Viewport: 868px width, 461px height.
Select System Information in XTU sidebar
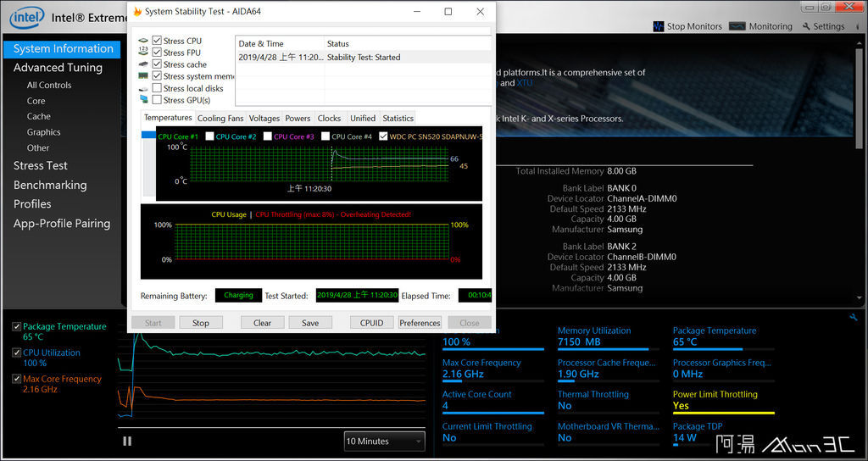62,48
